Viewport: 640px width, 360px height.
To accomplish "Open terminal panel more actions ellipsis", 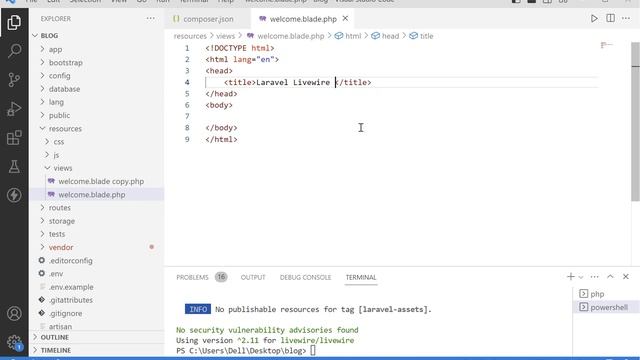I will [594, 277].
